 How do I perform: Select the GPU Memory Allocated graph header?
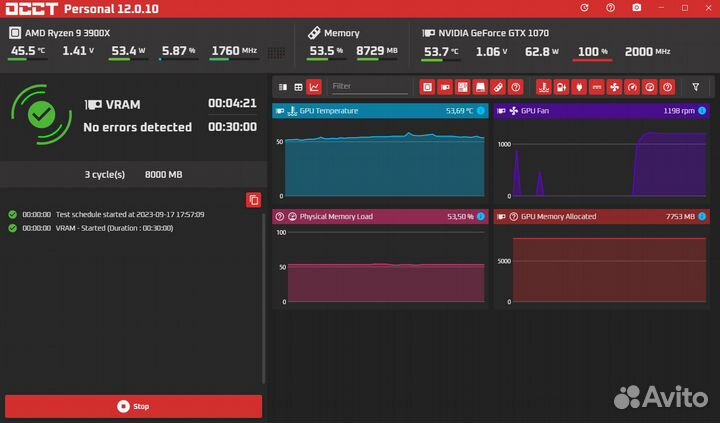point(602,216)
